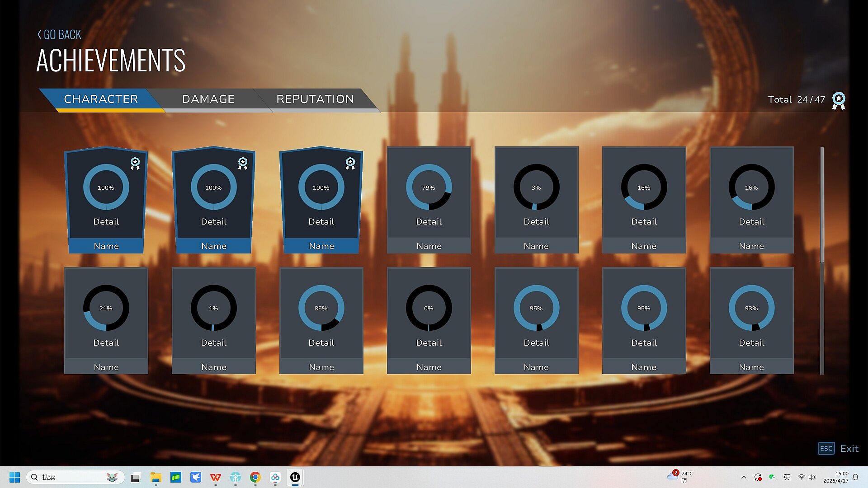Switch to the DAMAGE tab
Viewport: 868px width, 488px height.
(208, 99)
